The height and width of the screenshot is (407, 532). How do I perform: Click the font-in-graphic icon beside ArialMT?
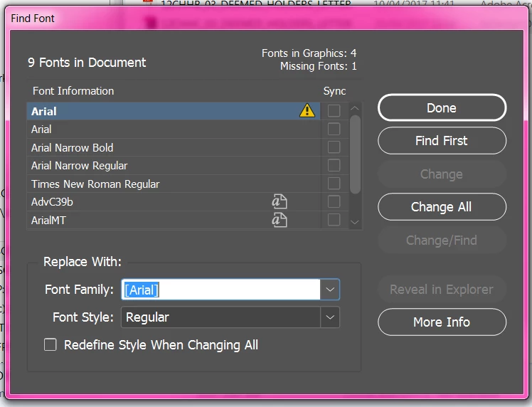click(280, 220)
